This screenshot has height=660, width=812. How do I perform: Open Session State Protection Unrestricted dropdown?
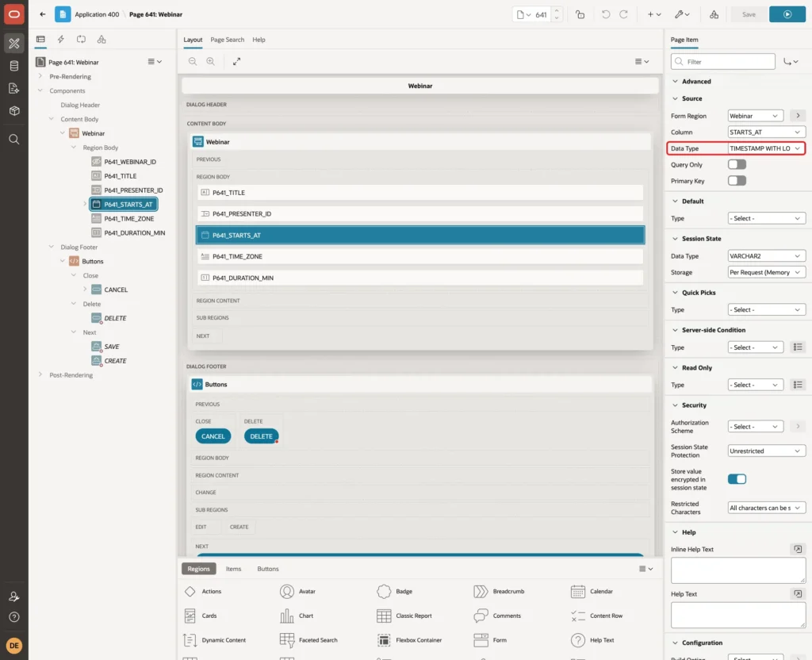pyautogui.click(x=767, y=451)
